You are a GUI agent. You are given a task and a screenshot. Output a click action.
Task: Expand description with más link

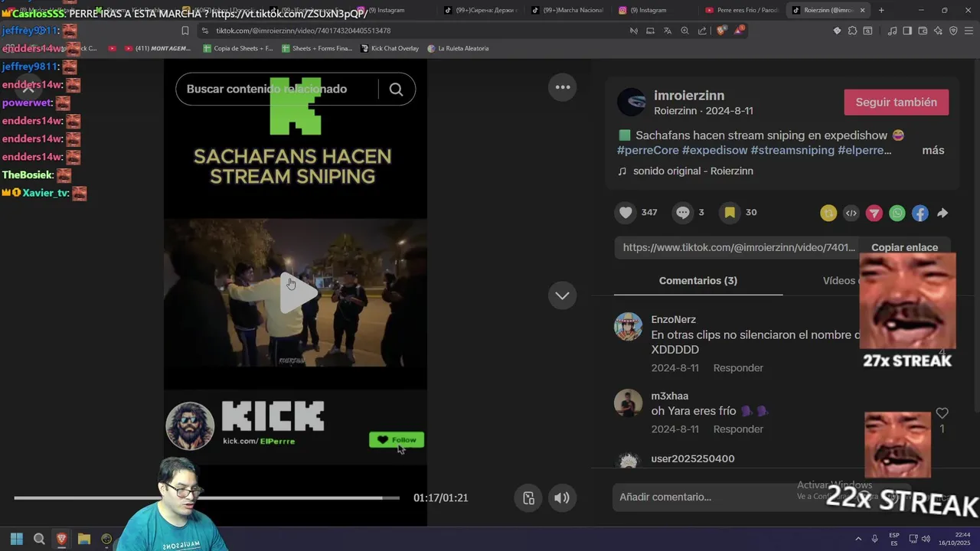[933, 150]
